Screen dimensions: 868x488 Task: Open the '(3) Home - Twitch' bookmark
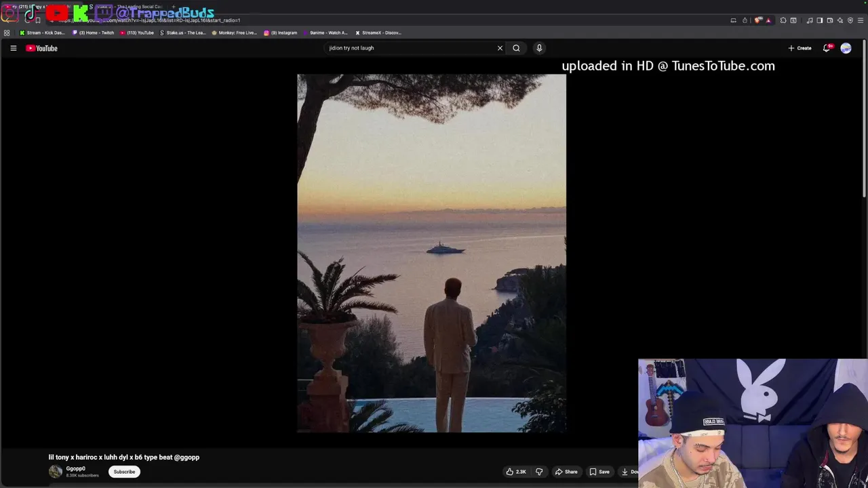[94, 33]
